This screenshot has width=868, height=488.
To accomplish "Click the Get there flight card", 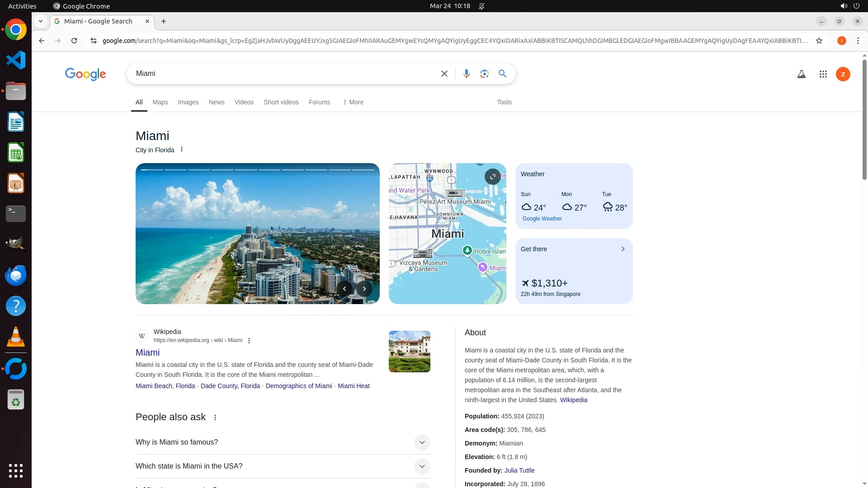I will [573, 271].
